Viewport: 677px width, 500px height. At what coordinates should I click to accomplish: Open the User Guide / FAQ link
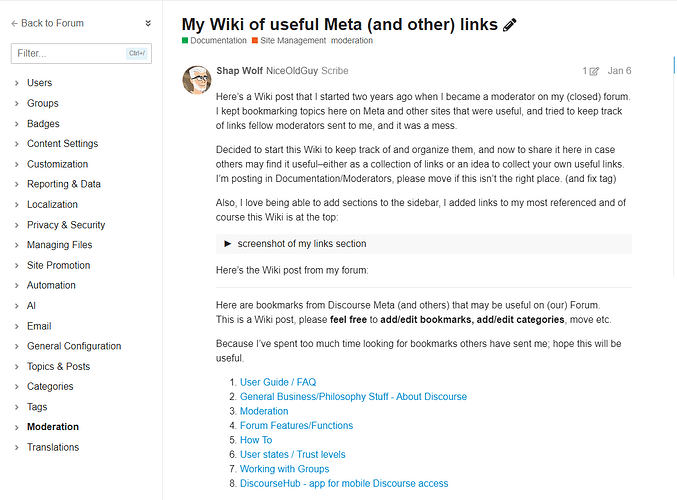tap(278, 382)
